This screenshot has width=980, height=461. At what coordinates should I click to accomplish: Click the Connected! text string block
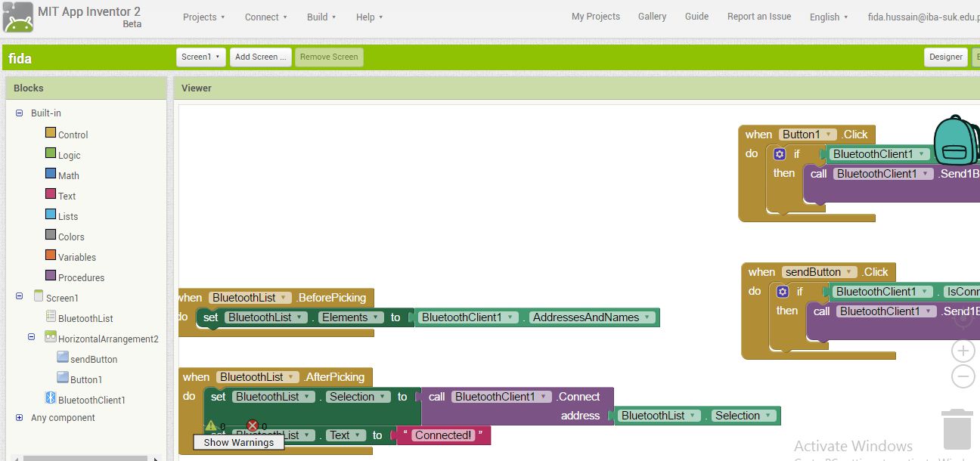click(443, 435)
